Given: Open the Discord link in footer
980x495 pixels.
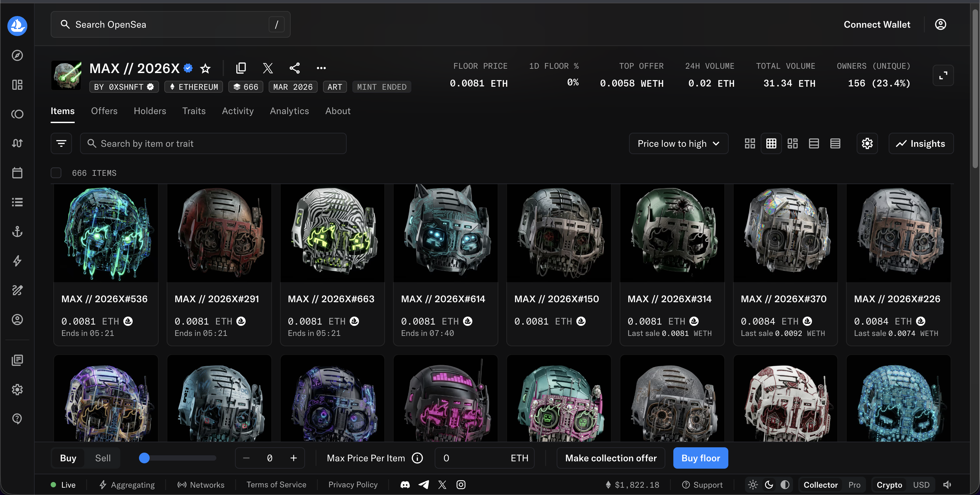Looking at the screenshot, I should pyautogui.click(x=405, y=485).
